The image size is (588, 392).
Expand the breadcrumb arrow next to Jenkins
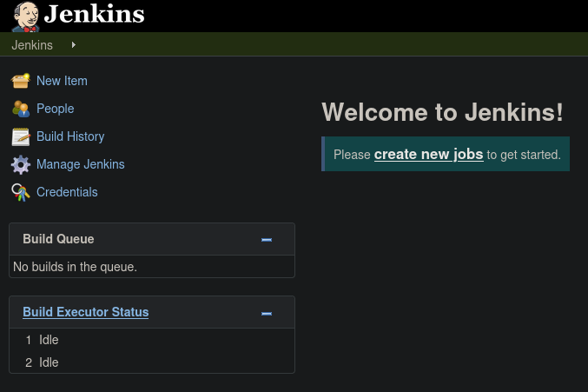point(74,45)
